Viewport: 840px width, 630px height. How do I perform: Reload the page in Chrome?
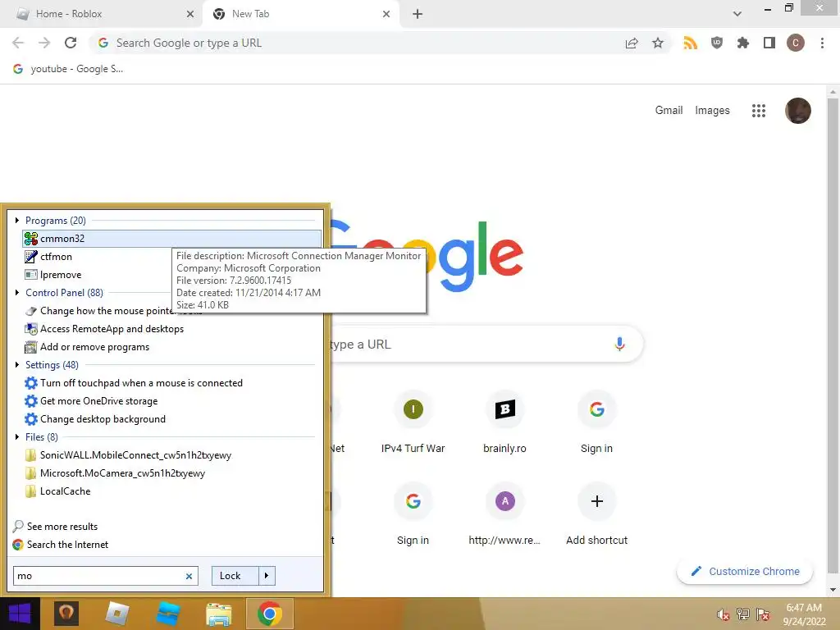click(71, 43)
